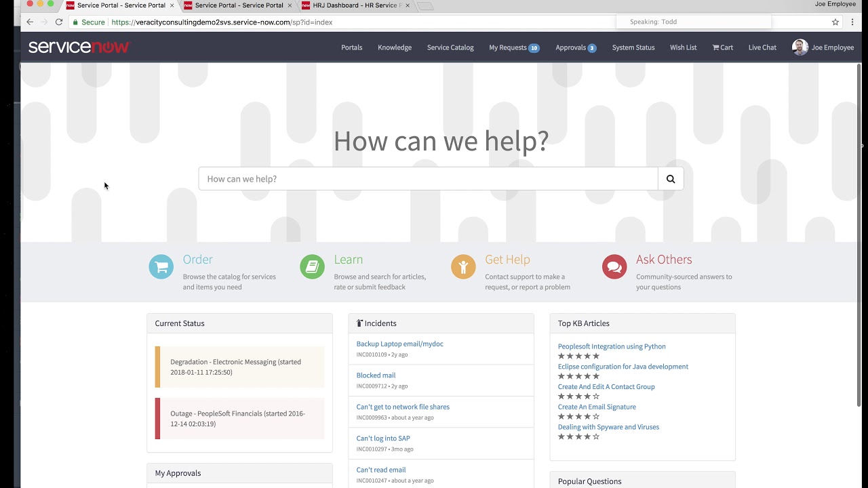The width and height of the screenshot is (868, 488).
Task: Start Live Chat
Action: [x=762, y=47]
